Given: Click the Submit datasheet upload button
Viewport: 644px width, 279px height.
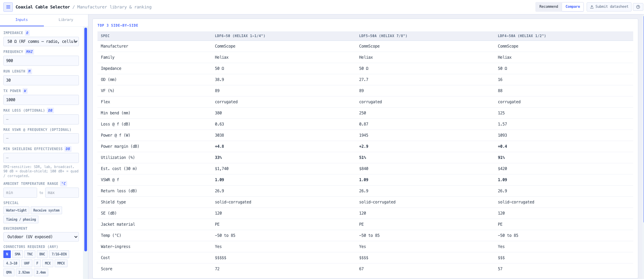Looking at the screenshot, I should pos(609,7).
